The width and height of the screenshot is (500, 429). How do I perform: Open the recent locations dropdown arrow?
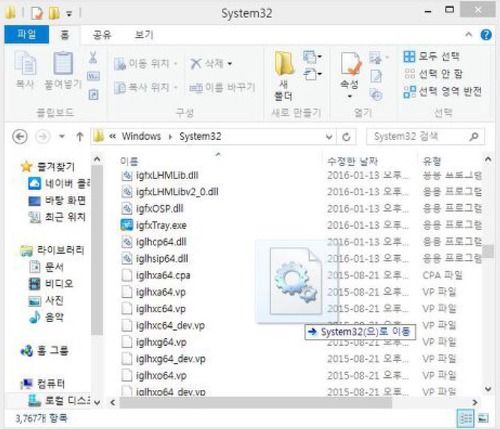pos(62,137)
